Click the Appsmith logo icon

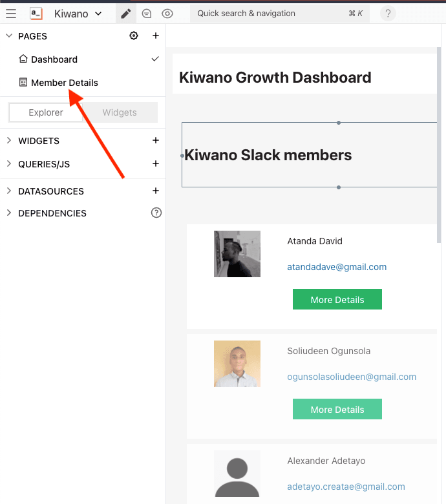36,14
